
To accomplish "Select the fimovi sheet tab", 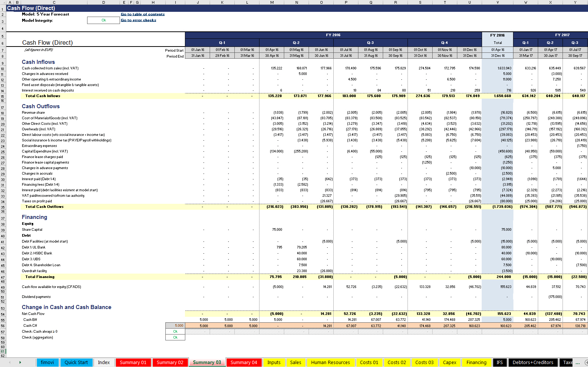I will tap(47, 363).
